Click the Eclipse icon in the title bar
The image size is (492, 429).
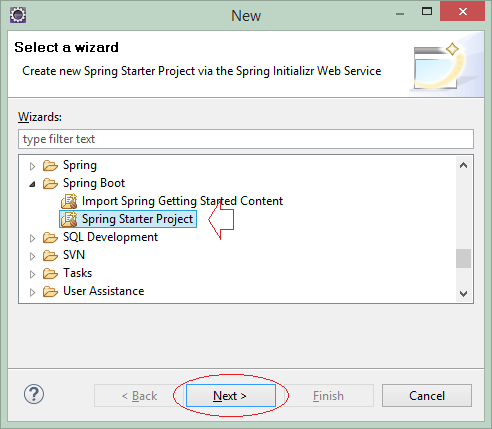[18, 15]
